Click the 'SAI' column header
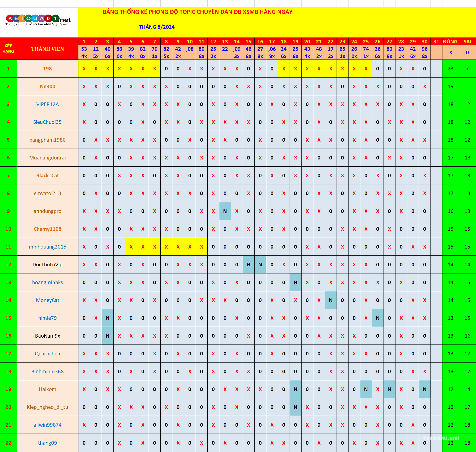Image resolution: width=476 pixels, height=452 pixels. click(467, 41)
